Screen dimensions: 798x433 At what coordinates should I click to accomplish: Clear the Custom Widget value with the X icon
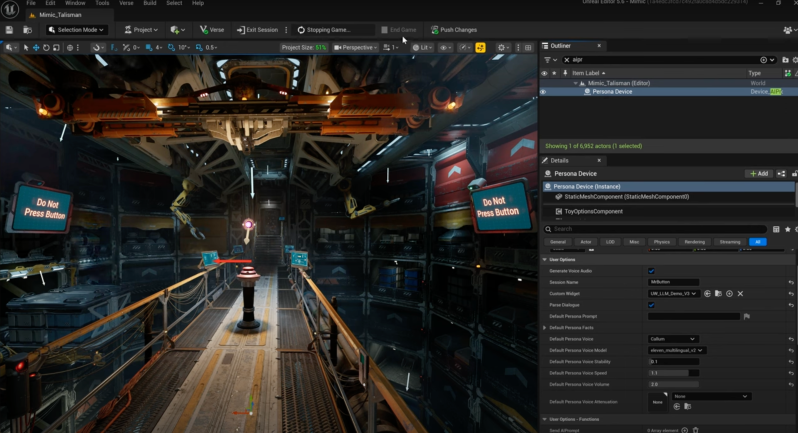pyautogui.click(x=740, y=294)
